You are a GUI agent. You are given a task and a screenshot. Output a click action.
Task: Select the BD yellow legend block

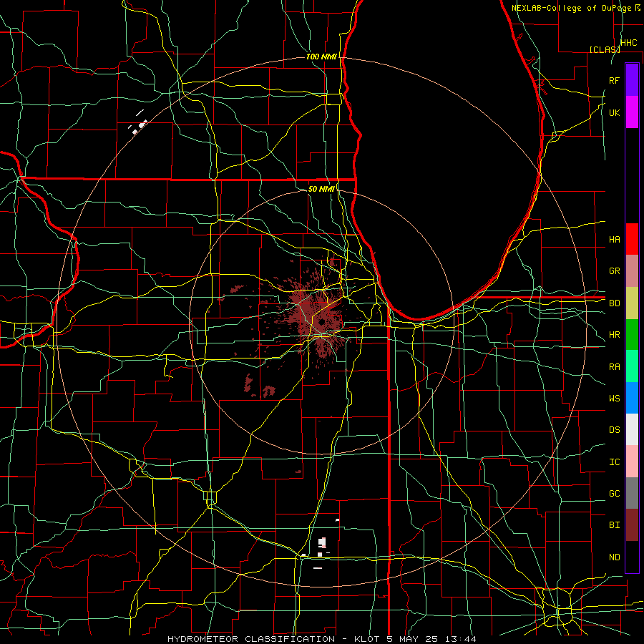click(x=632, y=303)
